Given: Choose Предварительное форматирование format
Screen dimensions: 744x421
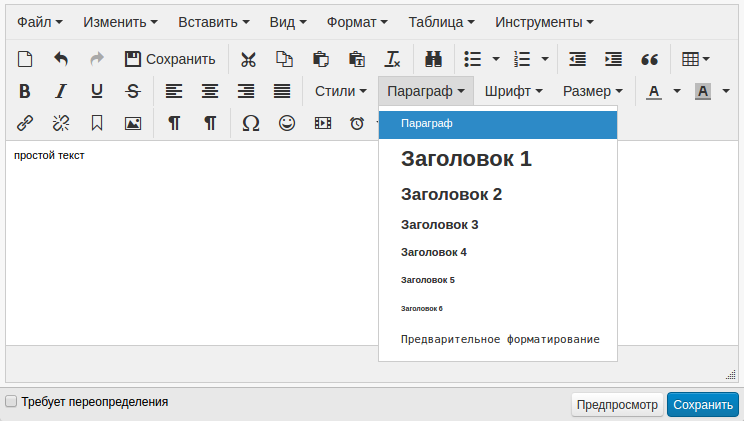Looking at the screenshot, I should [x=498, y=339].
